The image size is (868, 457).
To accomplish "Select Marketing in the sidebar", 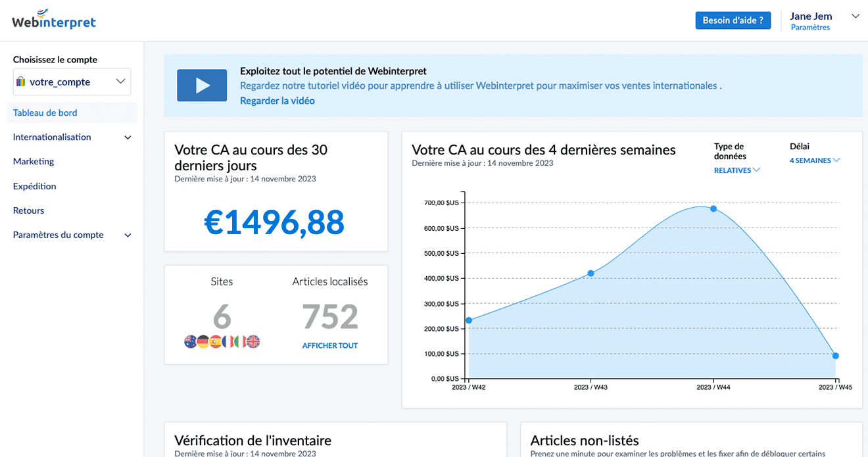I will (x=34, y=161).
